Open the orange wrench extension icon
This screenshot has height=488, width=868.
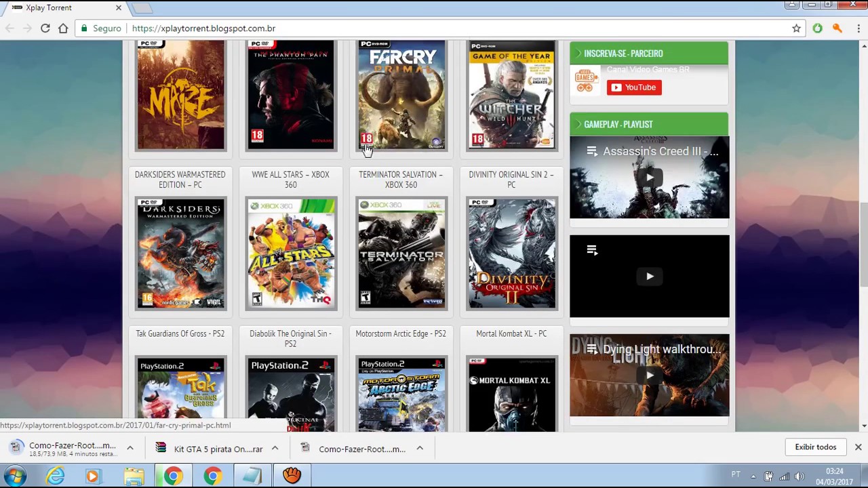(x=837, y=28)
